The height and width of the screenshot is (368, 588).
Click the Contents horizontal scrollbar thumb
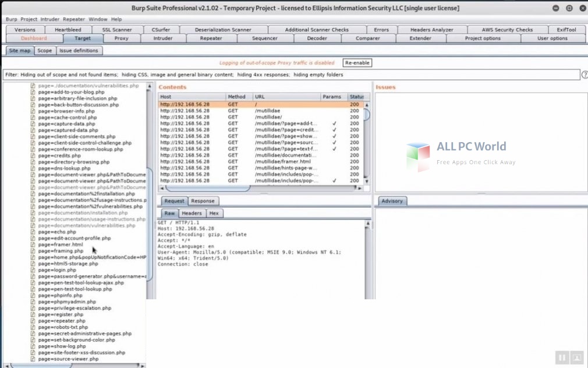pyautogui.click(x=208, y=188)
